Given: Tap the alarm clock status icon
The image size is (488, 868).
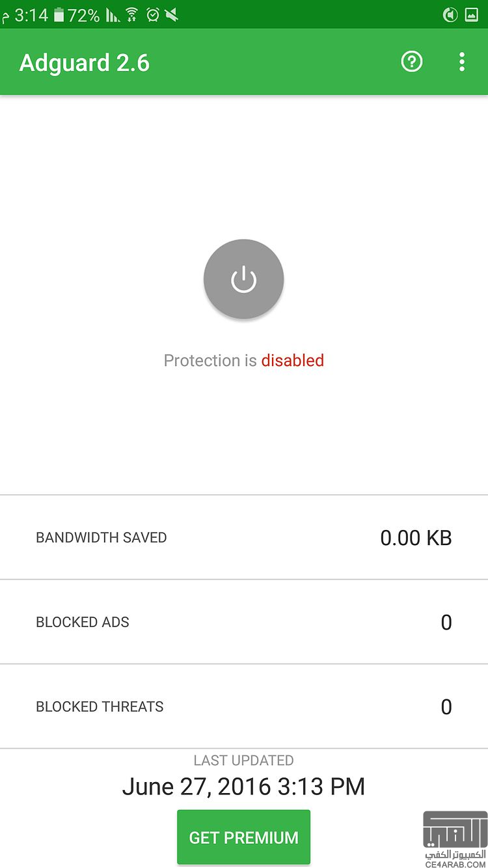Looking at the screenshot, I should pyautogui.click(x=153, y=14).
